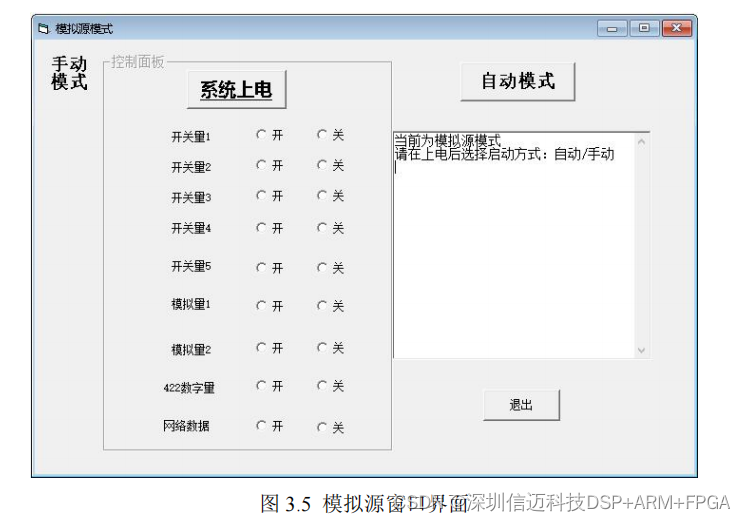
Task: Click the application icon in title bar
Action: (43, 29)
